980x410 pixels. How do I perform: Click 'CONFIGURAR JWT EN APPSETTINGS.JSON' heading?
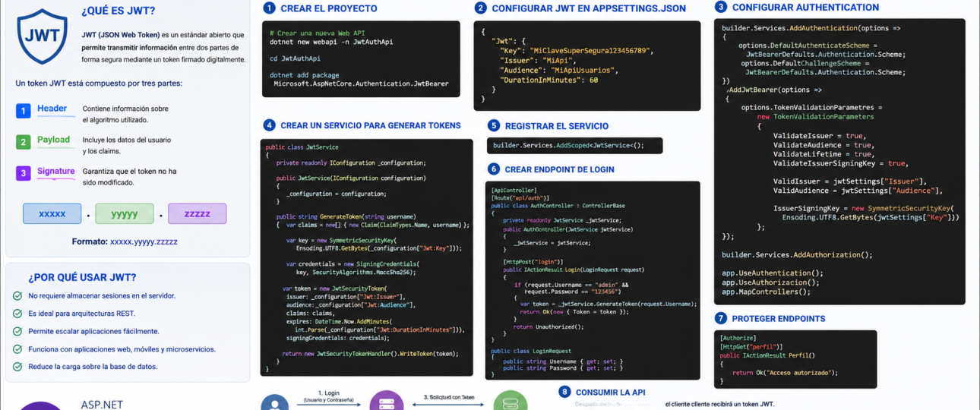click(589, 8)
